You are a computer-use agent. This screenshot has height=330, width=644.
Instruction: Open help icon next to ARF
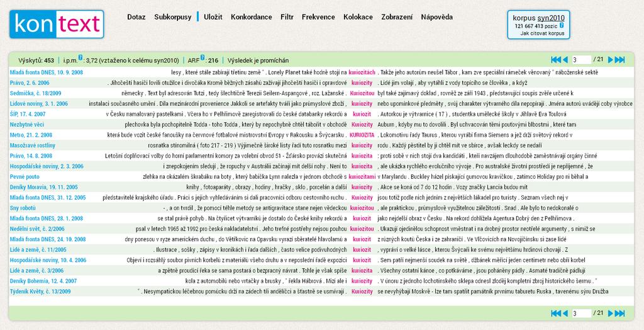click(202, 57)
